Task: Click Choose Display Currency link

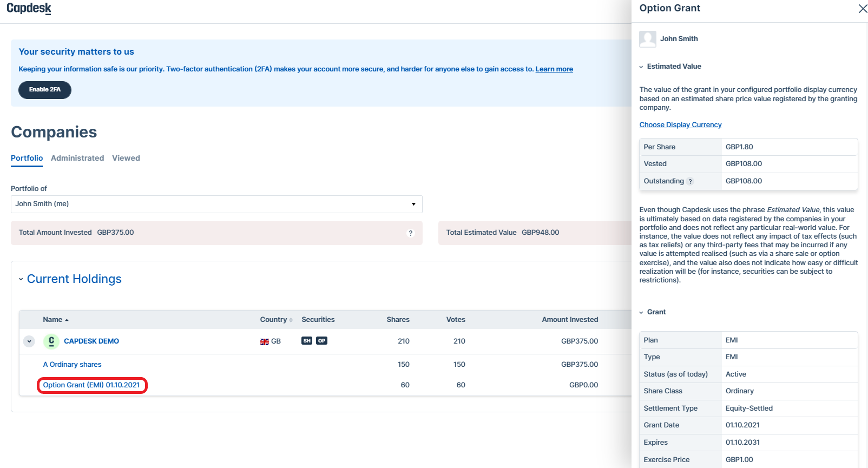Action: [680, 125]
